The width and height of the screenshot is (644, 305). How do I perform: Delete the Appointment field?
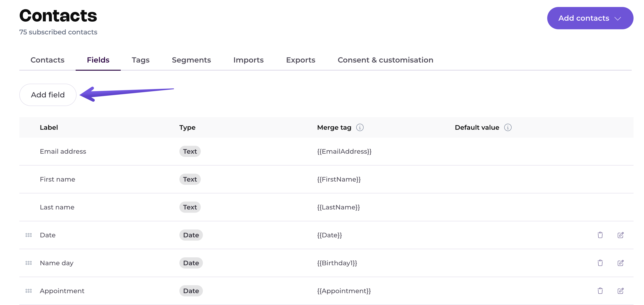click(600, 291)
